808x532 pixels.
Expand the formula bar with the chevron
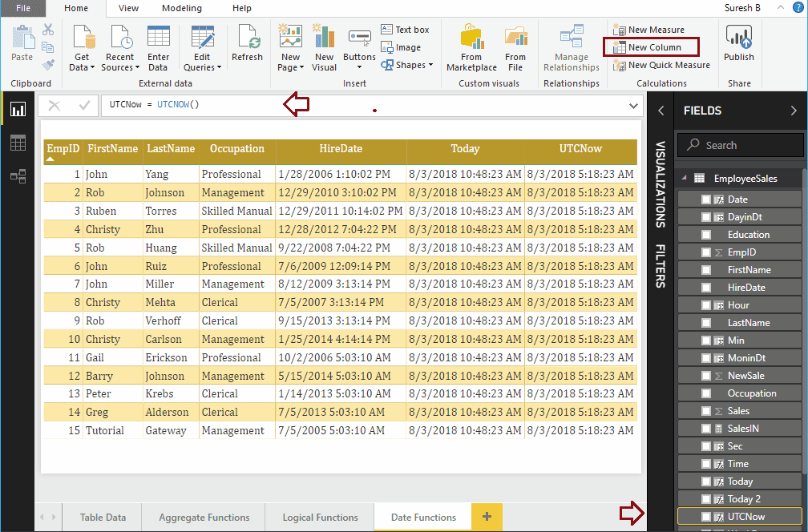click(633, 105)
